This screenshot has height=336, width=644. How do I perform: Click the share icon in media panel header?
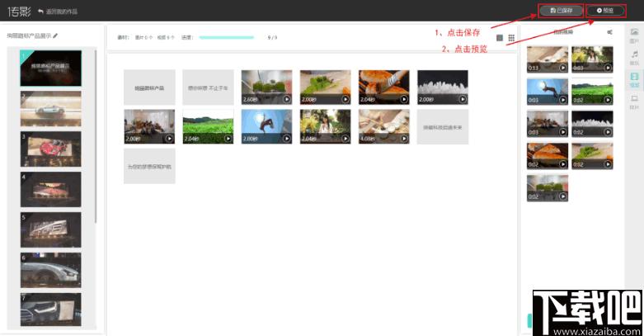point(609,32)
